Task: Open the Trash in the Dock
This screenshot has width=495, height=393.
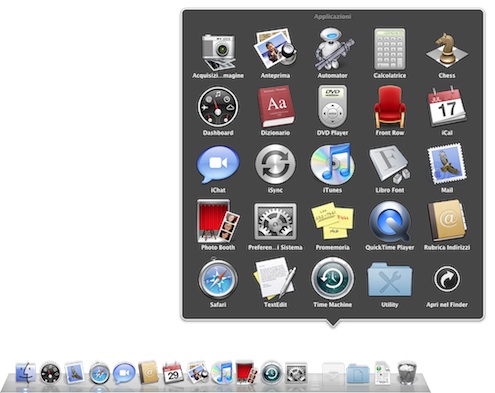Action: click(x=407, y=373)
